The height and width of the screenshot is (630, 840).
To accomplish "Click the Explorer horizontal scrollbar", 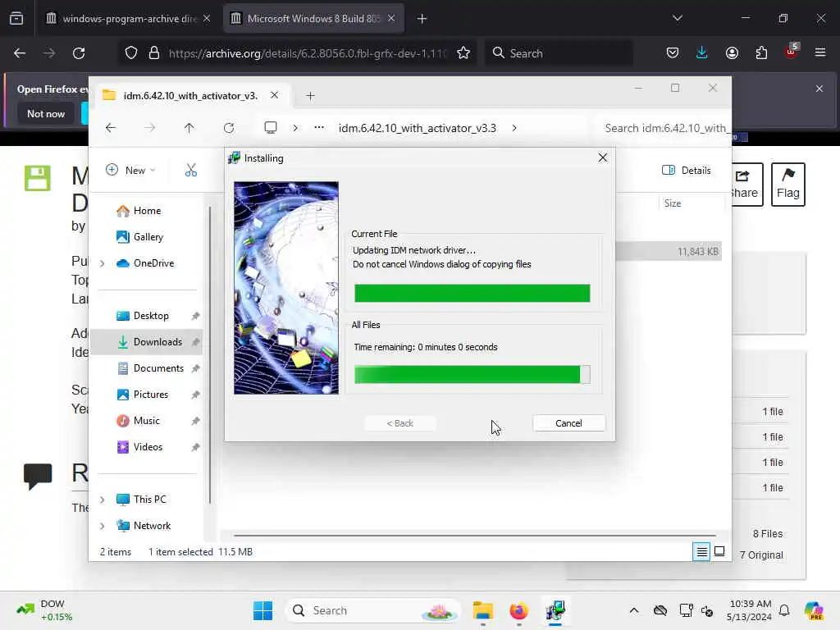I will pos(475,535).
